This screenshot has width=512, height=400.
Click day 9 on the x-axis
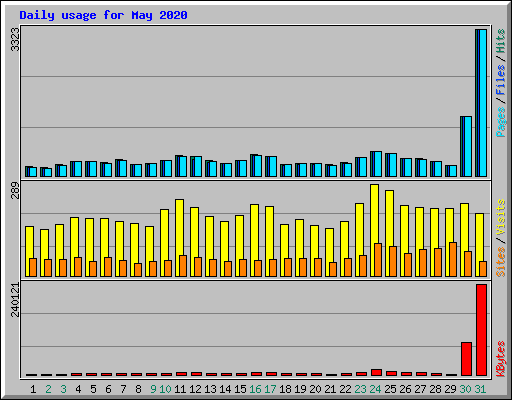(153, 389)
